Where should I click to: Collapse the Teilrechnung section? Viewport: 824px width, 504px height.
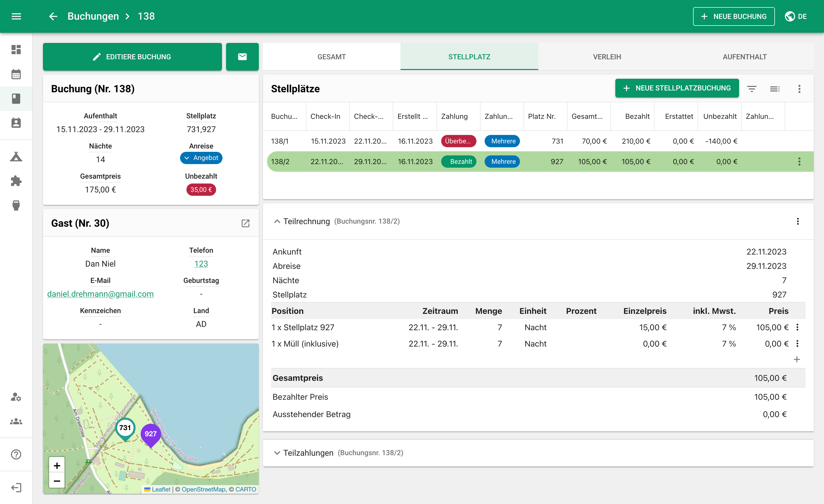tap(277, 221)
